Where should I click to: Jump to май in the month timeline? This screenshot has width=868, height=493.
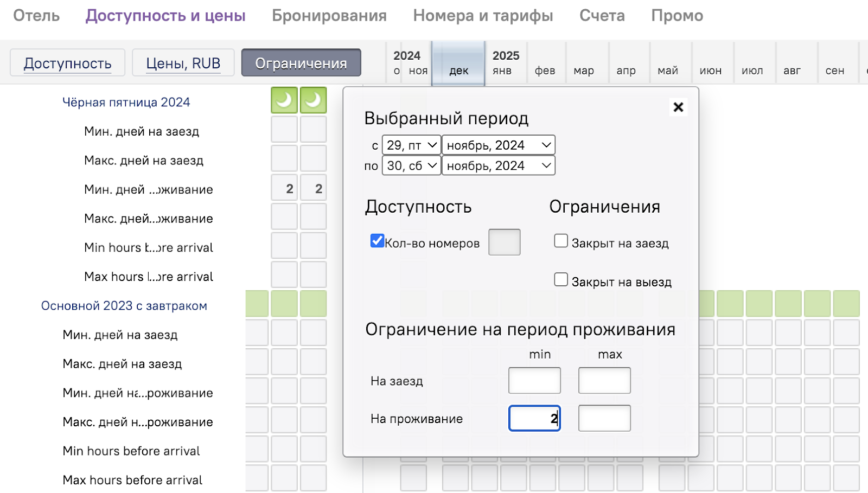(x=668, y=71)
